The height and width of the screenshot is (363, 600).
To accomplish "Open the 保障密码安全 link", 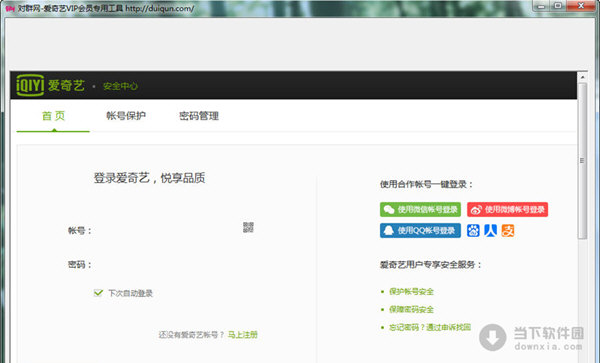I will (411, 309).
